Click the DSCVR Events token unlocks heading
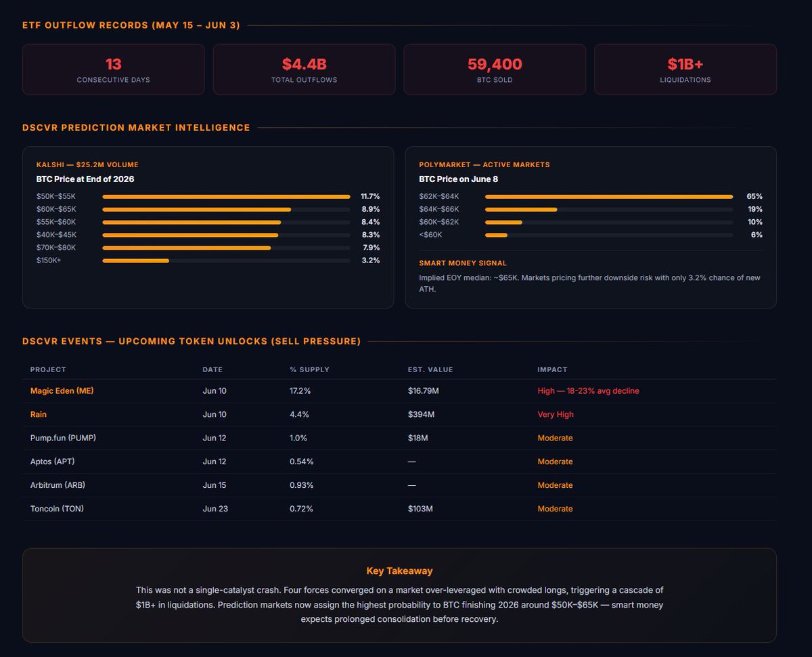This screenshot has width=812, height=657. click(191, 342)
